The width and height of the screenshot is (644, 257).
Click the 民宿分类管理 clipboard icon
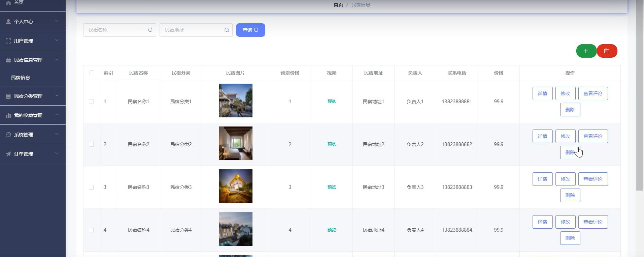(8, 96)
